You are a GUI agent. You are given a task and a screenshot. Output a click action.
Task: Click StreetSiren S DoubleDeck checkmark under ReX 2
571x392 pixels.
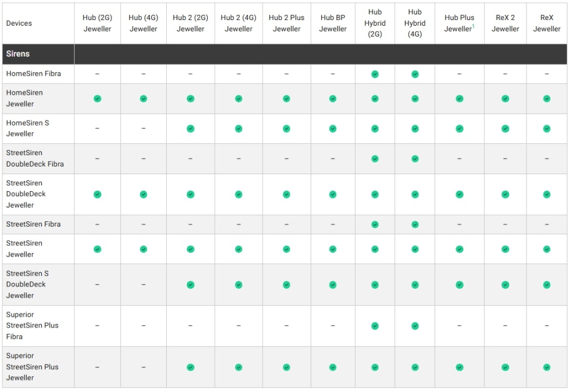coord(505,285)
